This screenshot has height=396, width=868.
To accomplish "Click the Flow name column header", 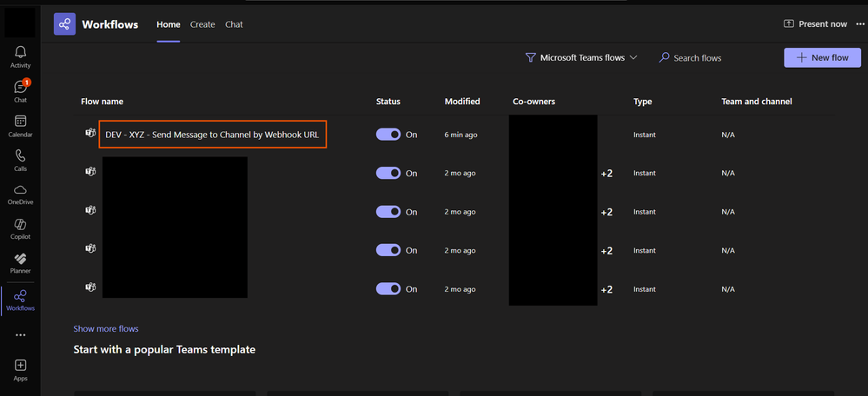I will (x=102, y=102).
